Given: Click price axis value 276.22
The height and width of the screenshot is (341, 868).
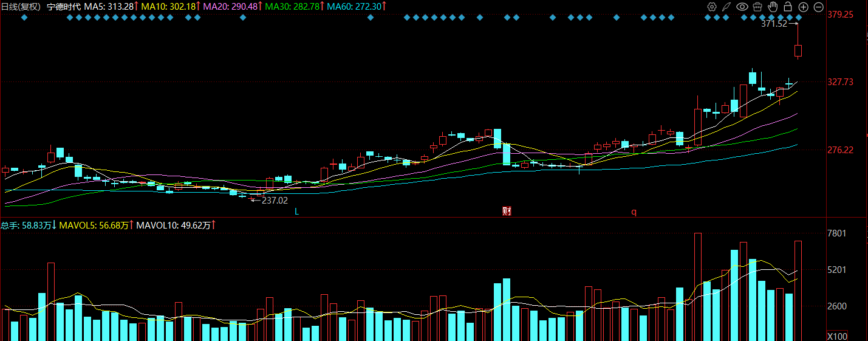Looking at the screenshot, I should tap(841, 150).
